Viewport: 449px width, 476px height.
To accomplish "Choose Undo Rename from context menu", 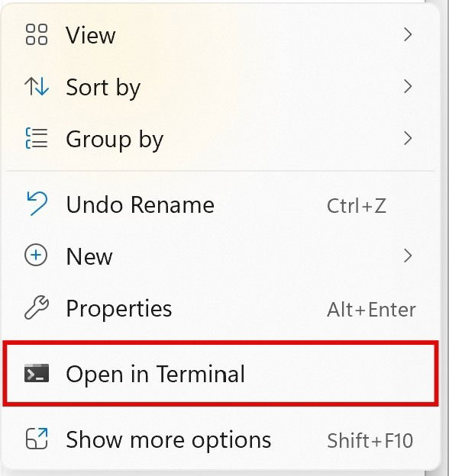I will [221, 205].
